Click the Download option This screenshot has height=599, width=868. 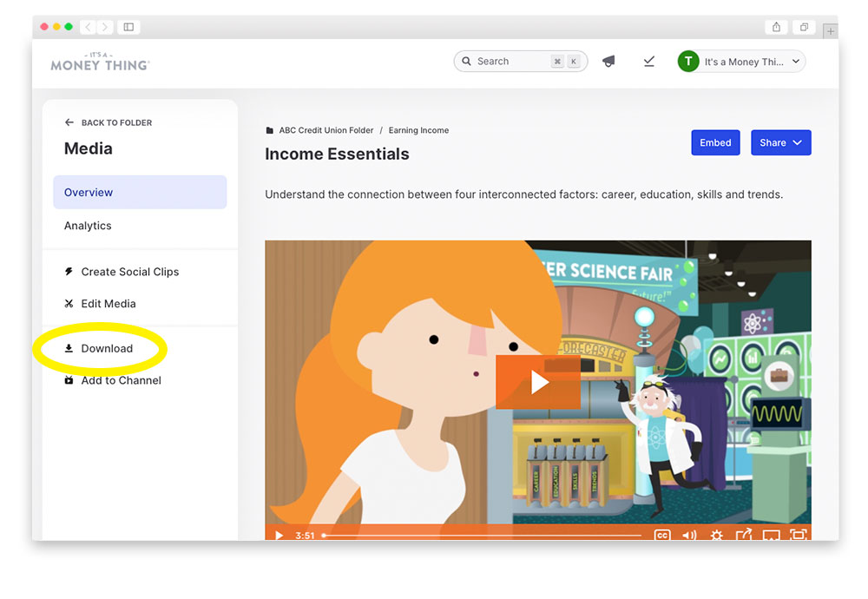pos(99,348)
